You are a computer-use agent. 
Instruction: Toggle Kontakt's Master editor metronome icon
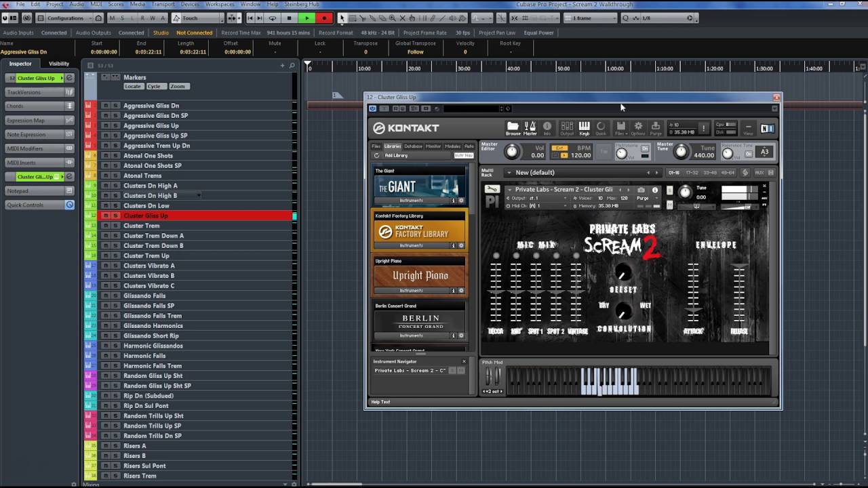pos(530,128)
